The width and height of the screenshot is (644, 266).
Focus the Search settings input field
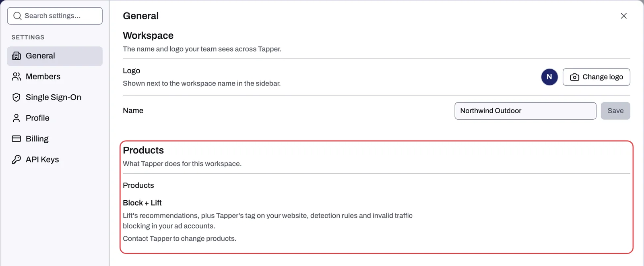[55, 16]
